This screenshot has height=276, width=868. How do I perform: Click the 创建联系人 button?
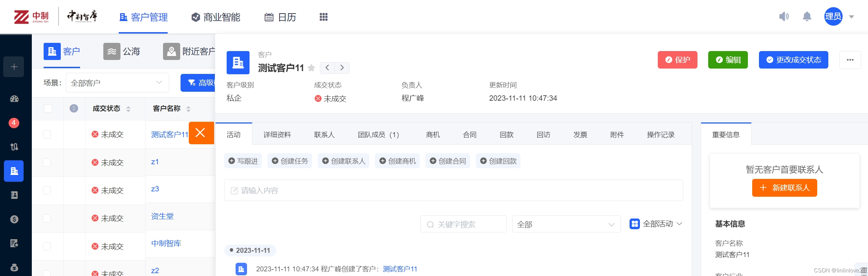coord(344,161)
